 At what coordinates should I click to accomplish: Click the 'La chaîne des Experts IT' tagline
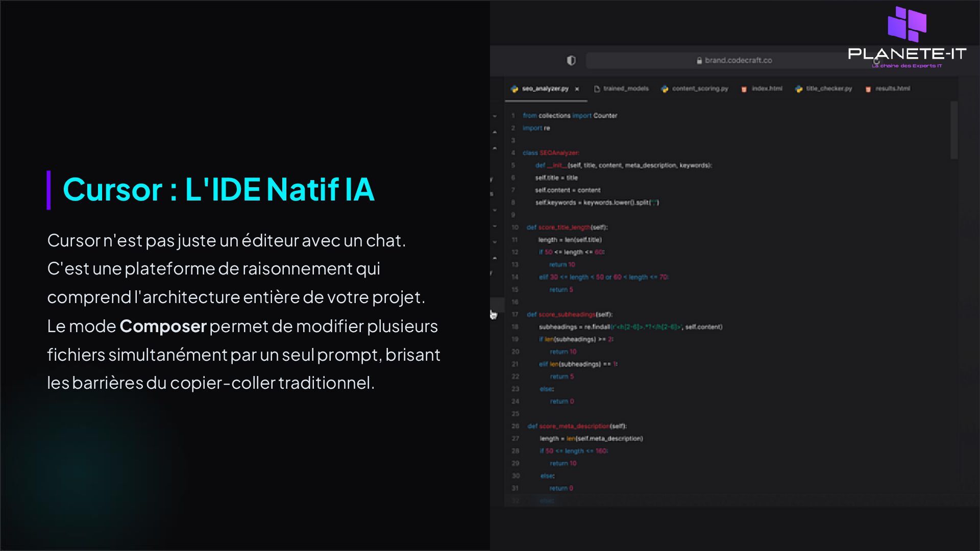(x=906, y=66)
